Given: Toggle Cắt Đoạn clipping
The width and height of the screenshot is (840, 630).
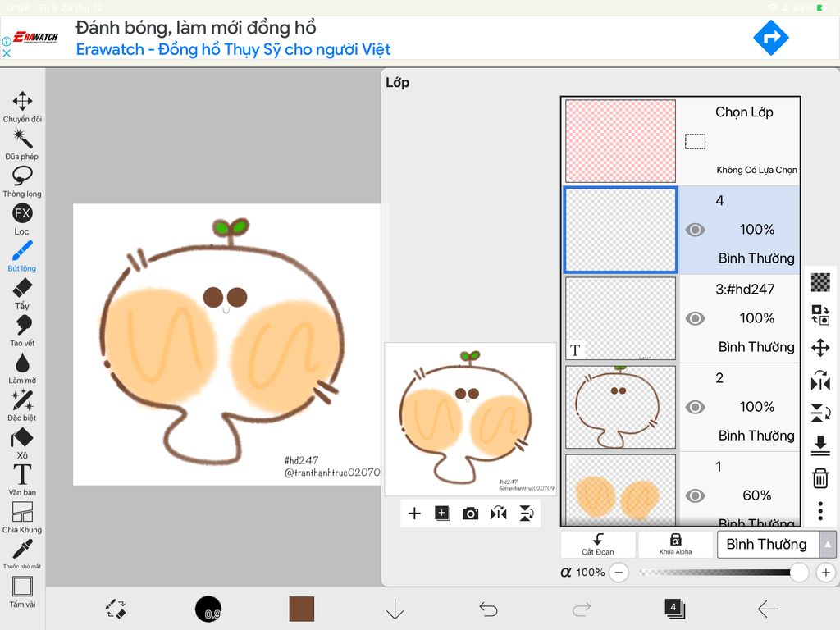Looking at the screenshot, I should click(598, 545).
